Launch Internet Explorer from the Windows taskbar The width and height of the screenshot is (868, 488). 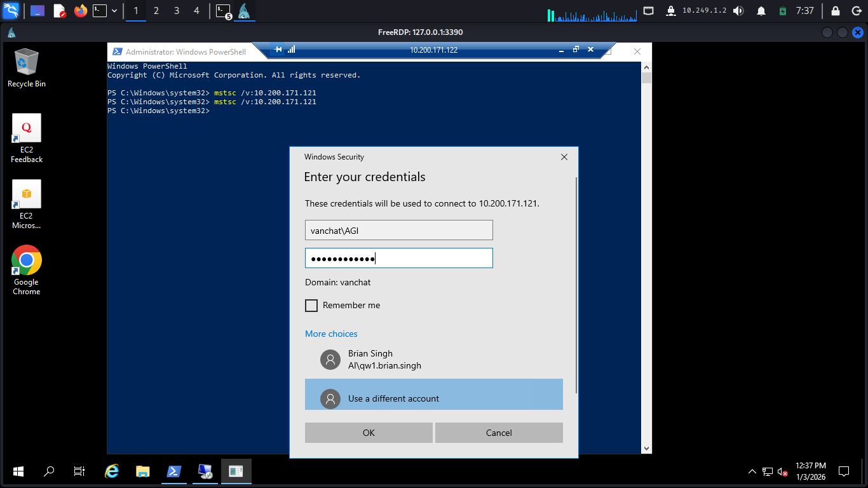pyautogui.click(x=112, y=471)
